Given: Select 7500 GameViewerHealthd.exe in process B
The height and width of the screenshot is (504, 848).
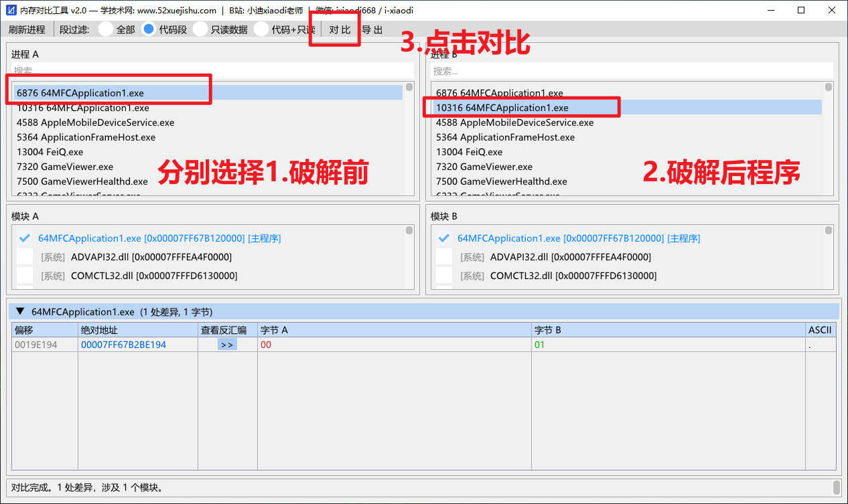Looking at the screenshot, I should tap(627, 181).
